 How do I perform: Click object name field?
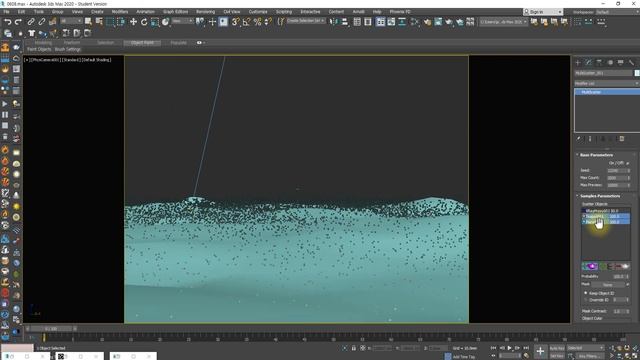tap(603, 73)
